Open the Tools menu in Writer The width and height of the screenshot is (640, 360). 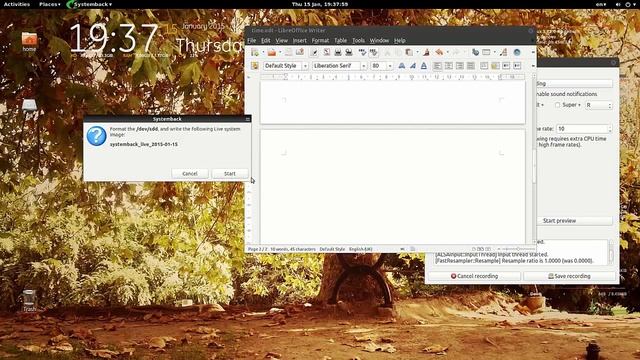pyautogui.click(x=358, y=40)
